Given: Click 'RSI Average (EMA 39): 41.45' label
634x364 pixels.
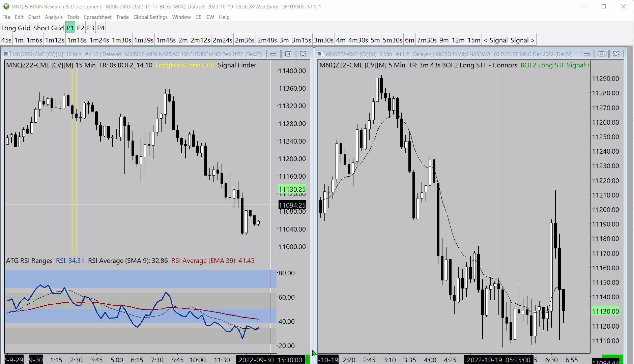Looking at the screenshot, I should coord(213,261).
